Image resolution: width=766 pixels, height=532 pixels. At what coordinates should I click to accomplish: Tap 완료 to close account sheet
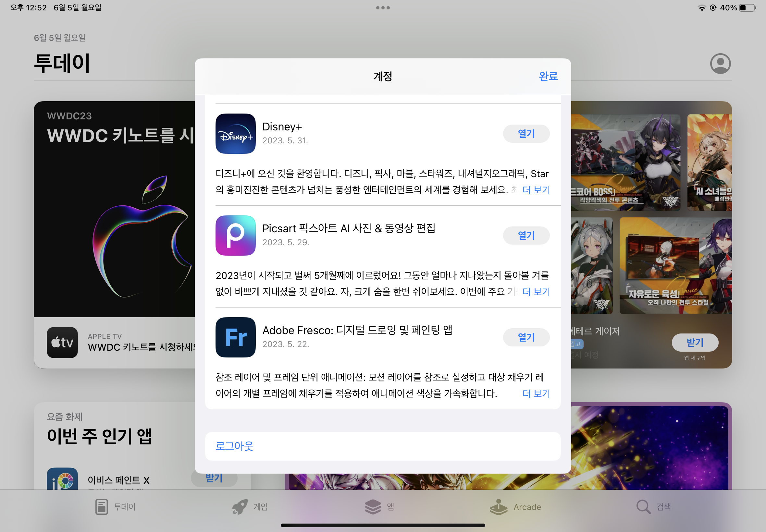pos(548,76)
